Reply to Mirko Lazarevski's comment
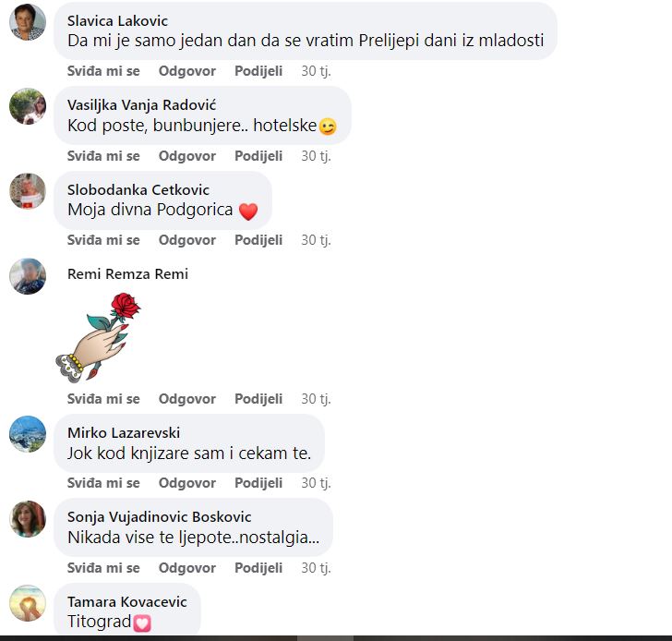672x641 pixels. pos(186,483)
